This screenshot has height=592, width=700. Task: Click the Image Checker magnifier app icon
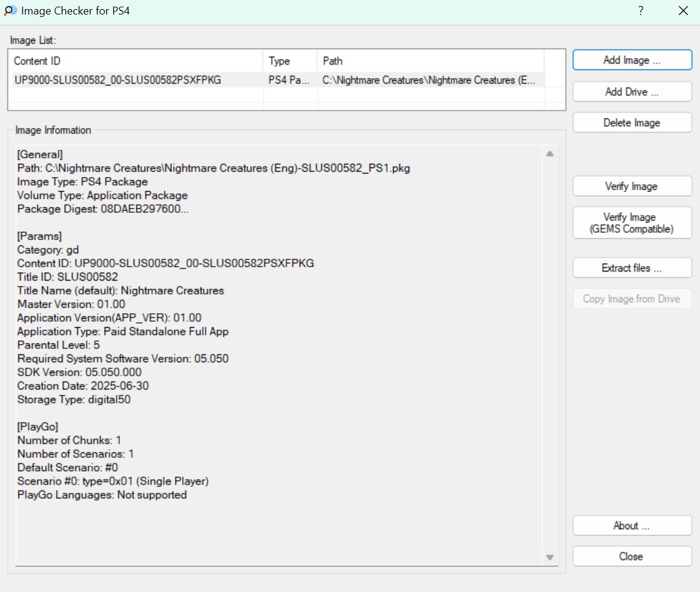pyautogui.click(x=10, y=11)
